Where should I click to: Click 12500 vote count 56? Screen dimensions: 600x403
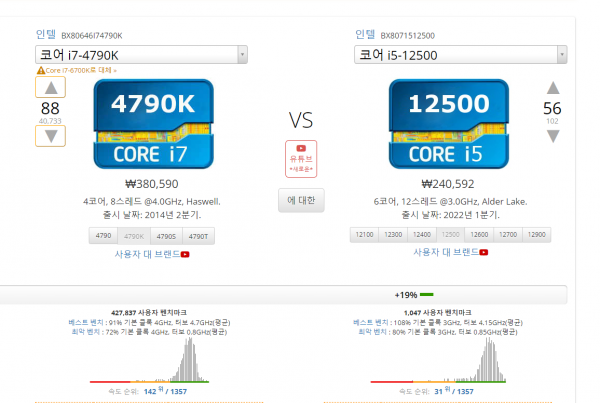coord(552,109)
